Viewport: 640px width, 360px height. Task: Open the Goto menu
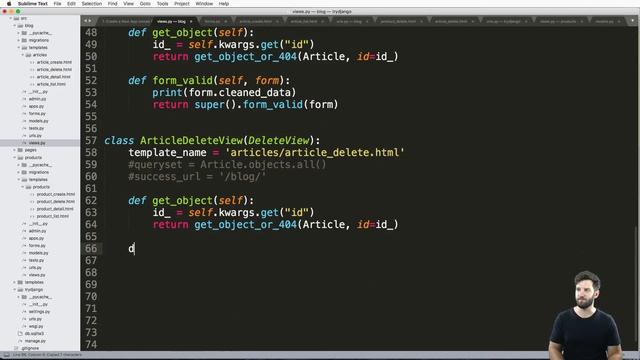pos(145,3)
